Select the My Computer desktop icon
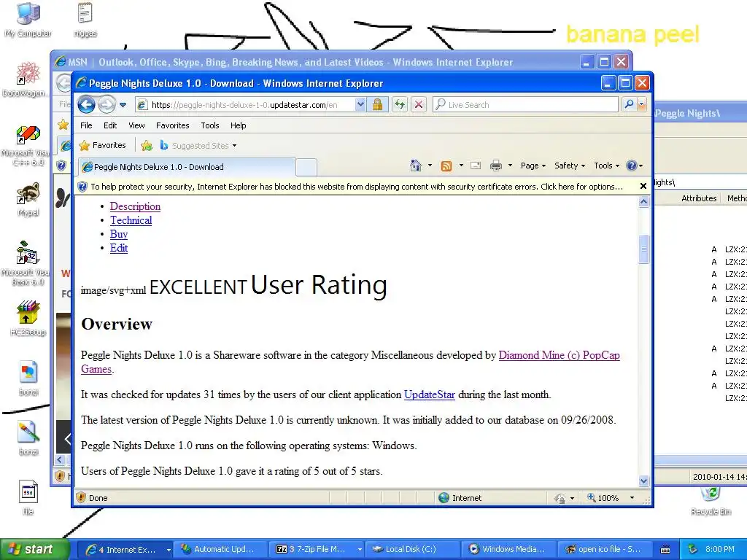Screen dimensions: 747x560 coord(28,20)
